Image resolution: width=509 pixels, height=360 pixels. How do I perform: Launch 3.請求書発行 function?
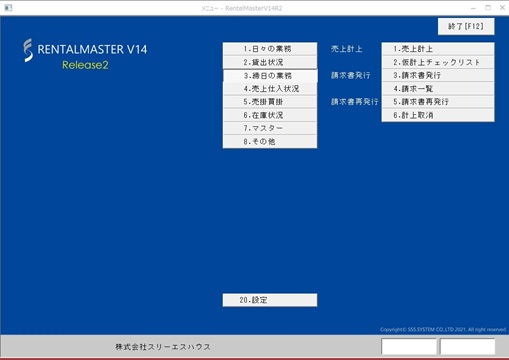pyautogui.click(x=438, y=75)
